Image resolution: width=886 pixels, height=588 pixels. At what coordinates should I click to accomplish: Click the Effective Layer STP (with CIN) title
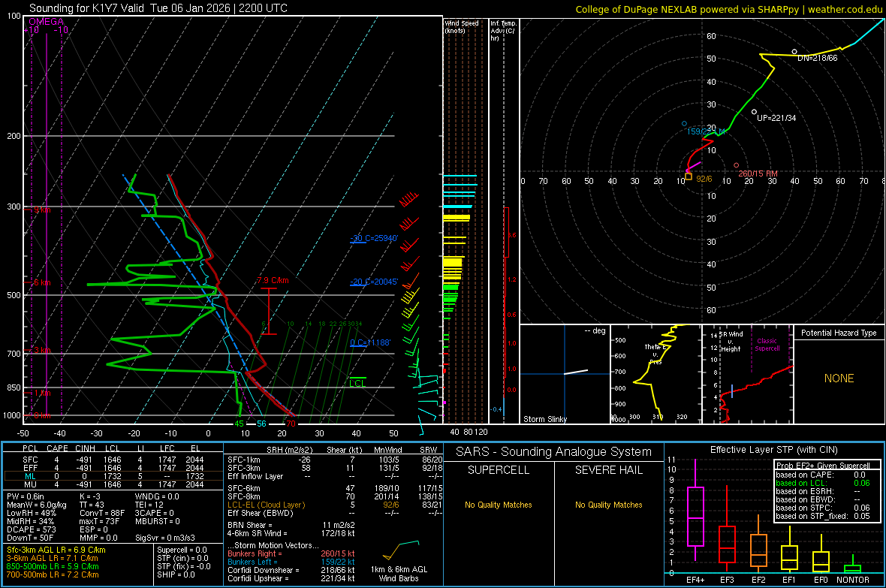tap(773, 450)
